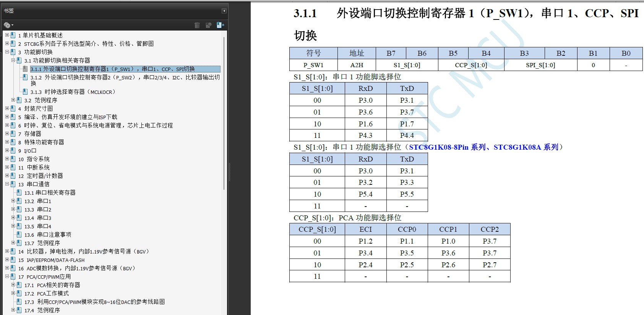Open bookmark 17.2 PCA工作模式
This screenshot has width=644, height=315.
(x=47, y=294)
